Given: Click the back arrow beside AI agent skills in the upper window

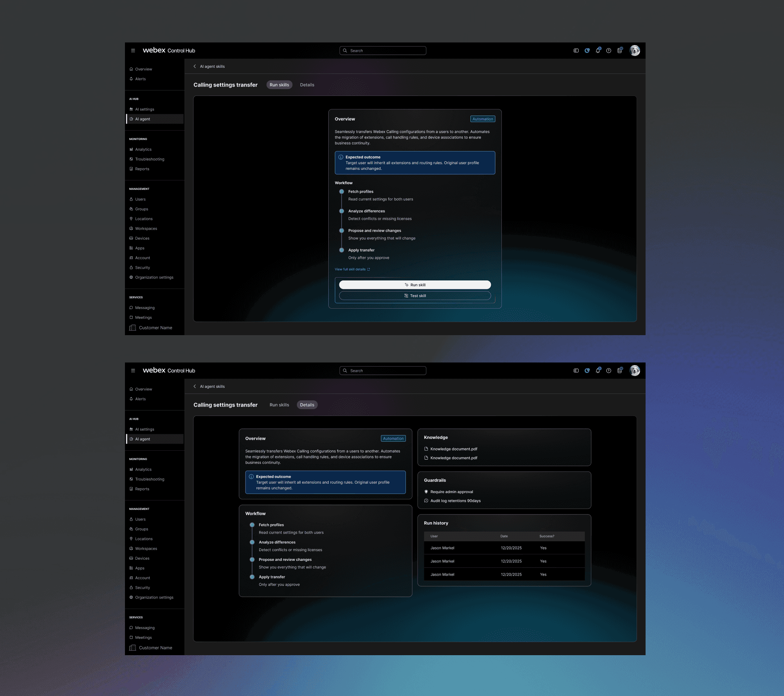Looking at the screenshot, I should coord(195,67).
